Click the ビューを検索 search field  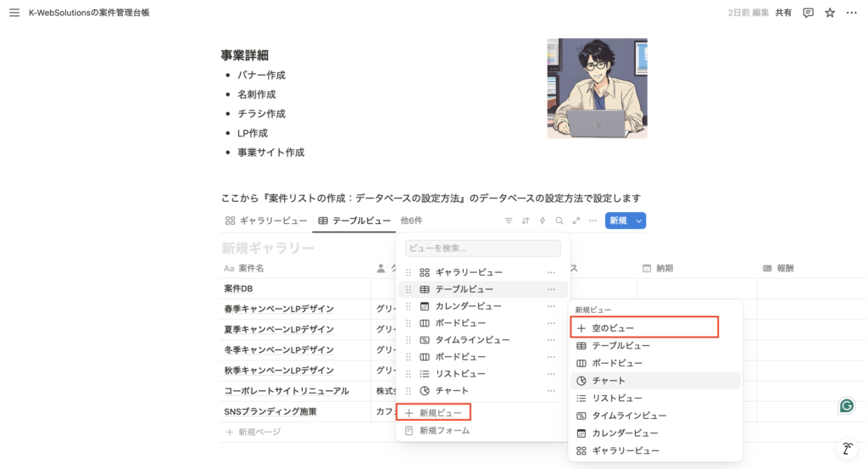(x=482, y=248)
